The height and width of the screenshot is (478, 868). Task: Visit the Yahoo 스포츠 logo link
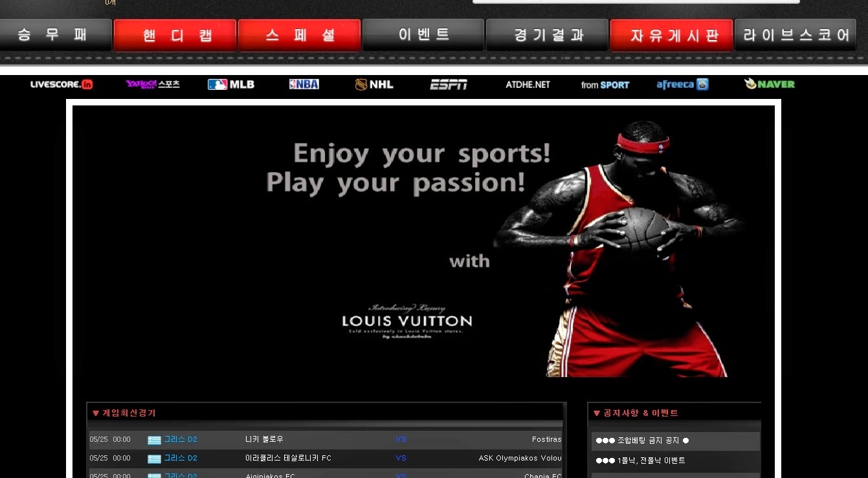[x=153, y=84]
